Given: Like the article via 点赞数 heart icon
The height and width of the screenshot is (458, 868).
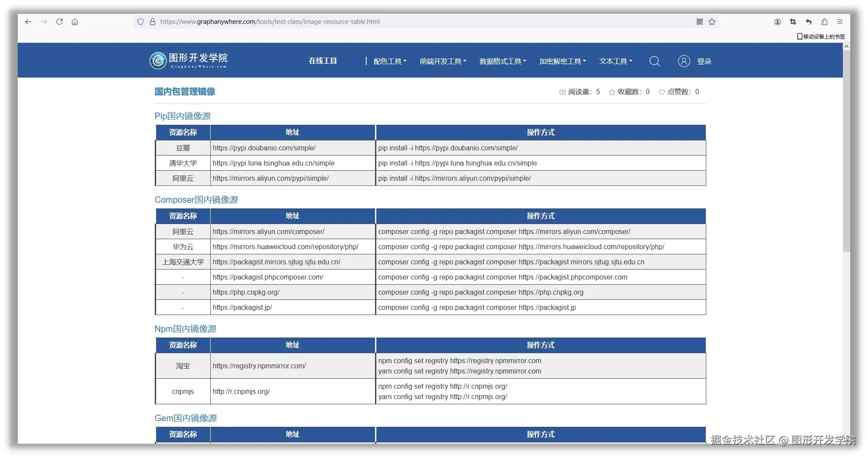Looking at the screenshot, I should 662,92.
